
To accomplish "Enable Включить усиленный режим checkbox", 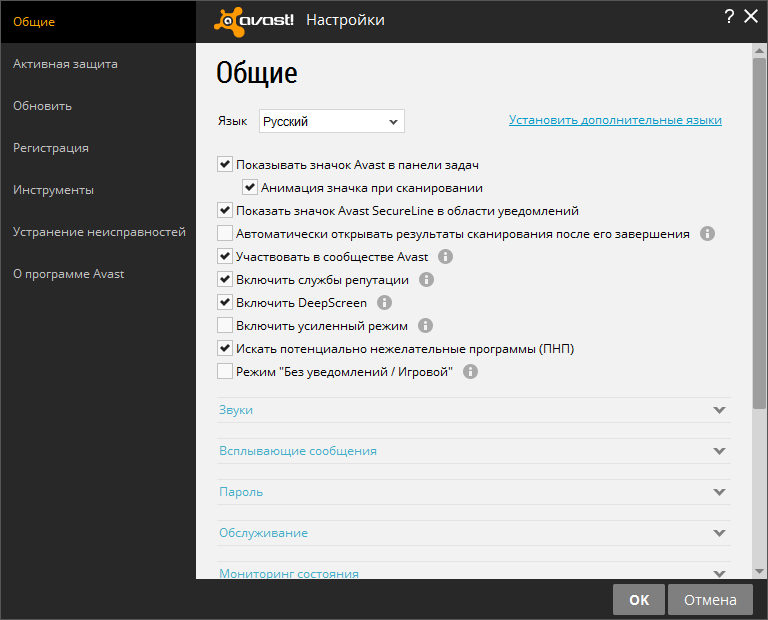I will point(225,326).
